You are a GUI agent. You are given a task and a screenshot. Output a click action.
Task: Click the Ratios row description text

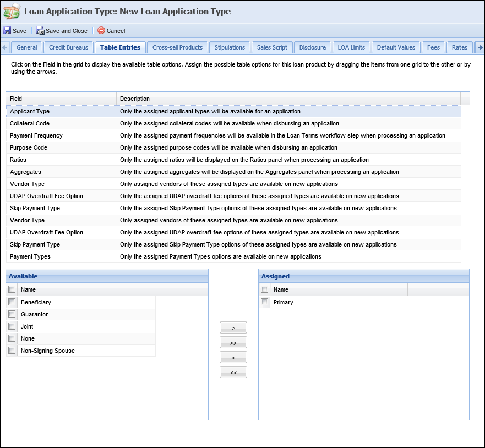click(244, 160)
